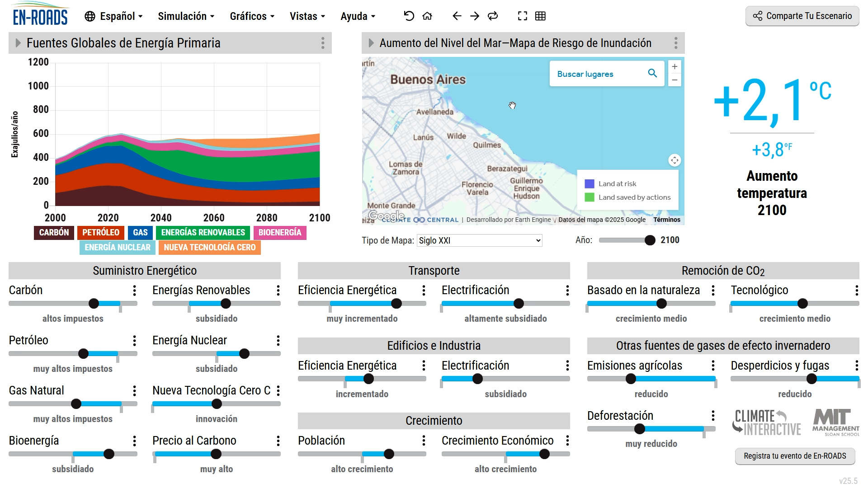Open the Vistas menu
The height and width of the screenshot is (488, 868).
coord(307,16)
